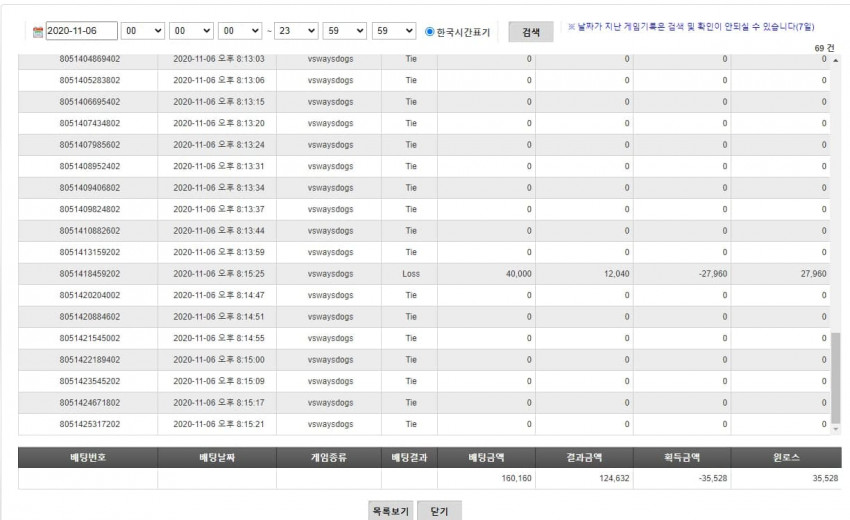This screenshot has height=520, width=850.
Task: Click the table scrollbar thumb
Action: pos(835,378)
